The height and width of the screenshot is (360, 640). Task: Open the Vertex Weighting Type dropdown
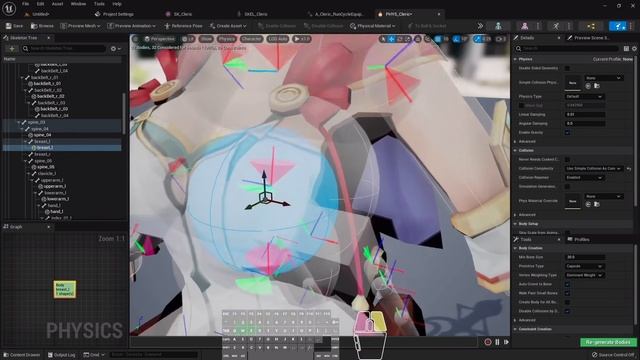click(584, 275)
